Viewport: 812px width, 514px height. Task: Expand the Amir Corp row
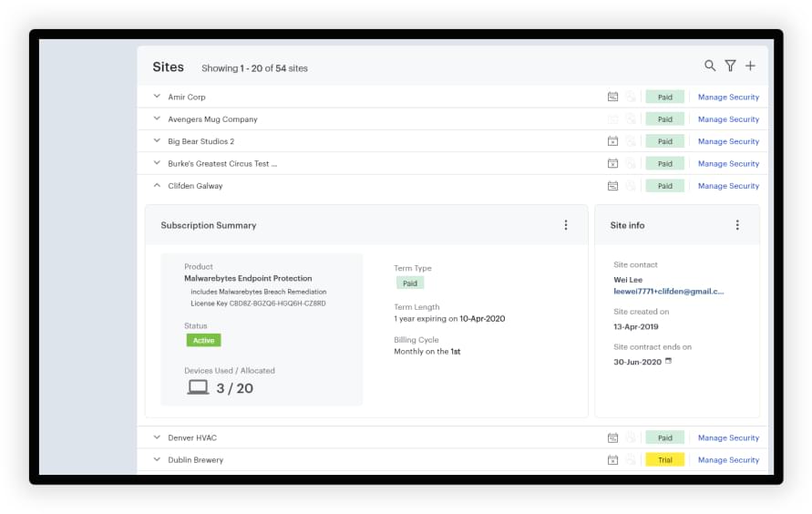[157, 97]
